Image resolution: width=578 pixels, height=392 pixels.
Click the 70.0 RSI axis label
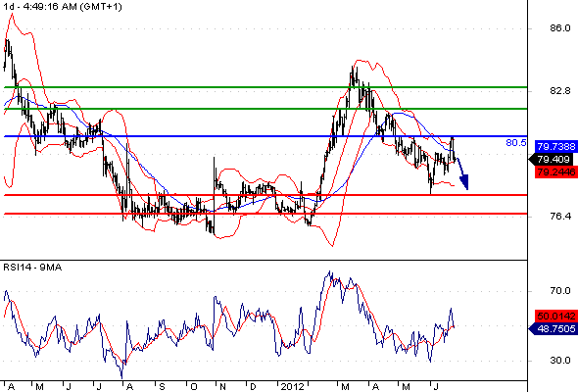click(x=560, y=291)
